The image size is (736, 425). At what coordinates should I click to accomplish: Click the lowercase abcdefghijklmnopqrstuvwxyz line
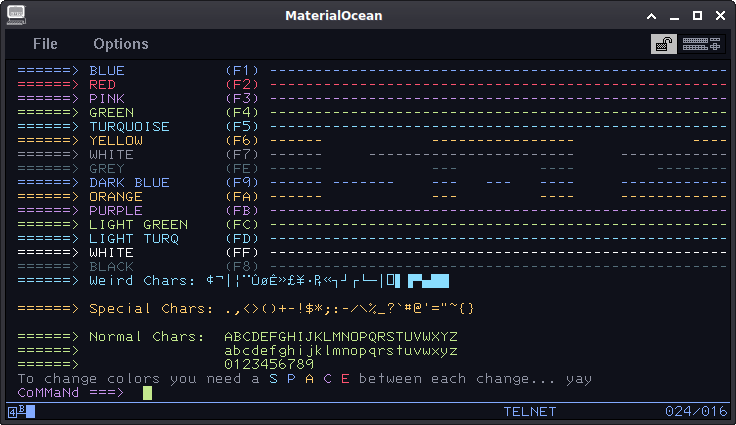coord(341,351)
